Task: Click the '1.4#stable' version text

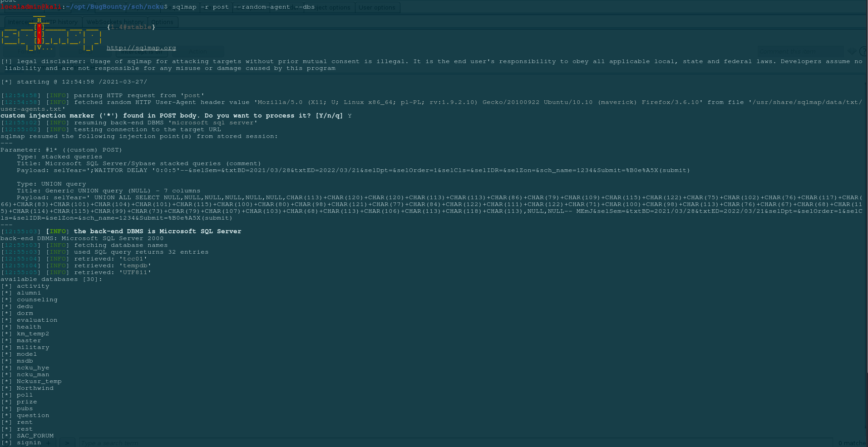Action: (131, 27)
